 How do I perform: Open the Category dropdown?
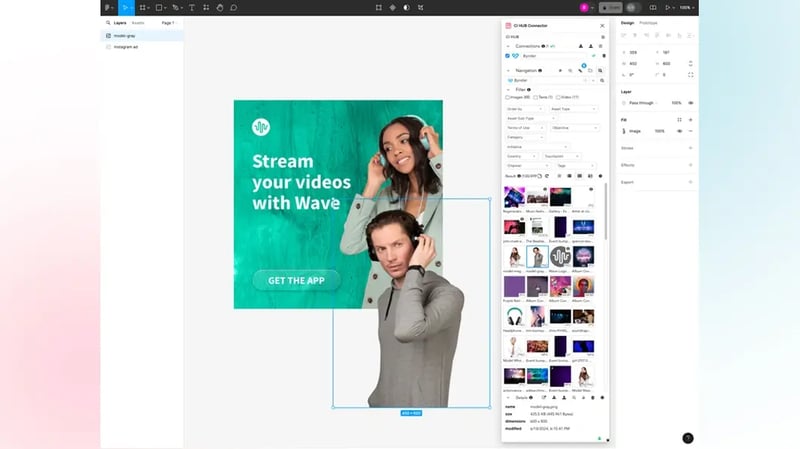[525, 137]
